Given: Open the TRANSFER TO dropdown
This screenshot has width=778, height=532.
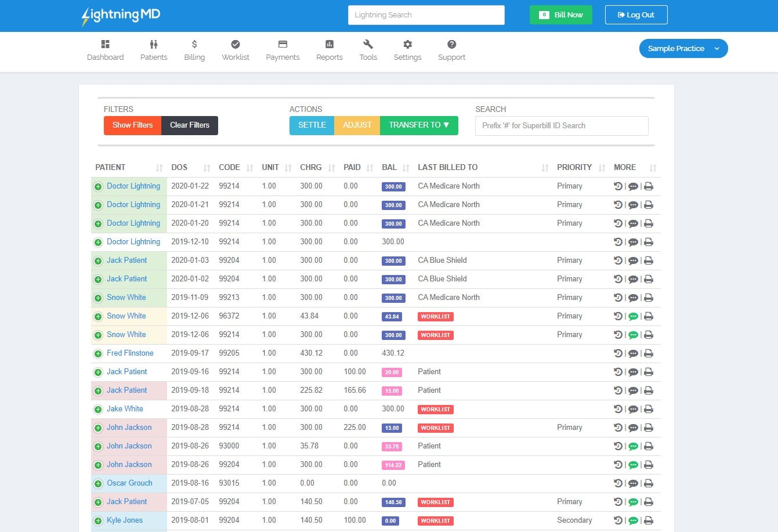Looking at the screenshot, I should pyautogui.click(x=419, y=125).
